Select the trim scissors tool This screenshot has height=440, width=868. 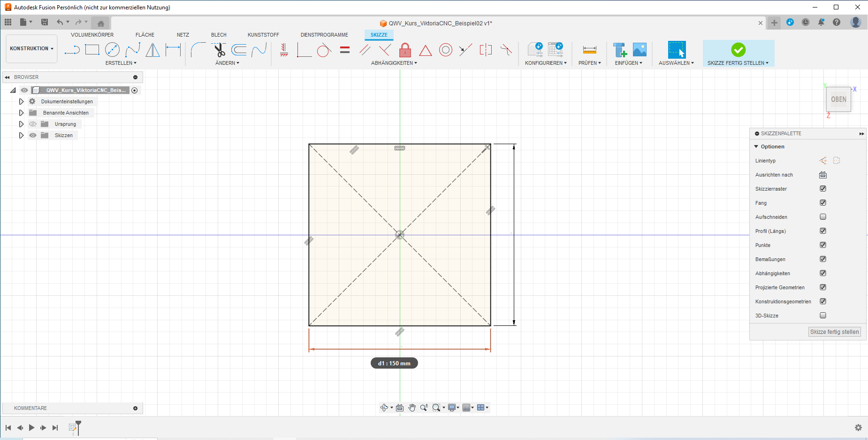point(219,50)
